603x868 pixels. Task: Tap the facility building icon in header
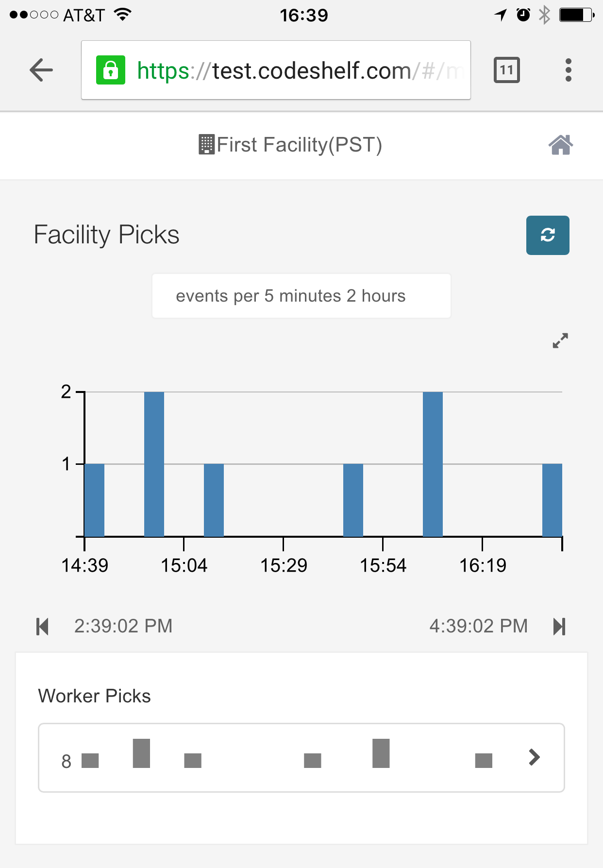point(206,145)
